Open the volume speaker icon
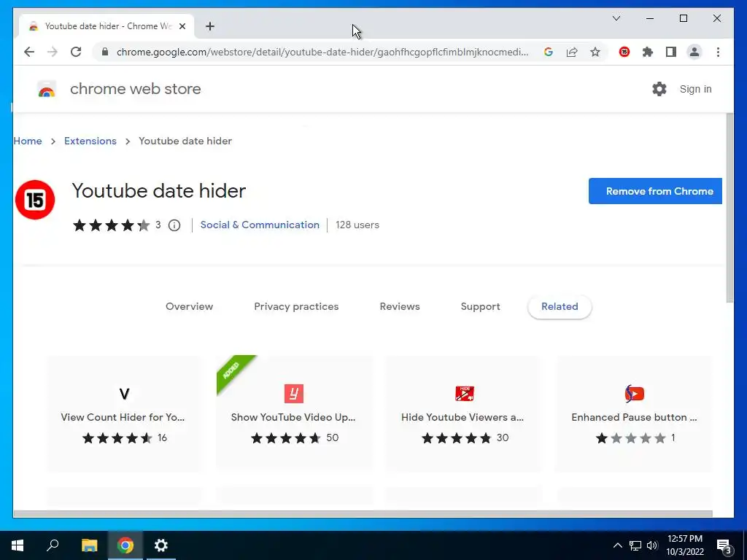This screenshot has width=747, height=560. (x=652, y=545)
